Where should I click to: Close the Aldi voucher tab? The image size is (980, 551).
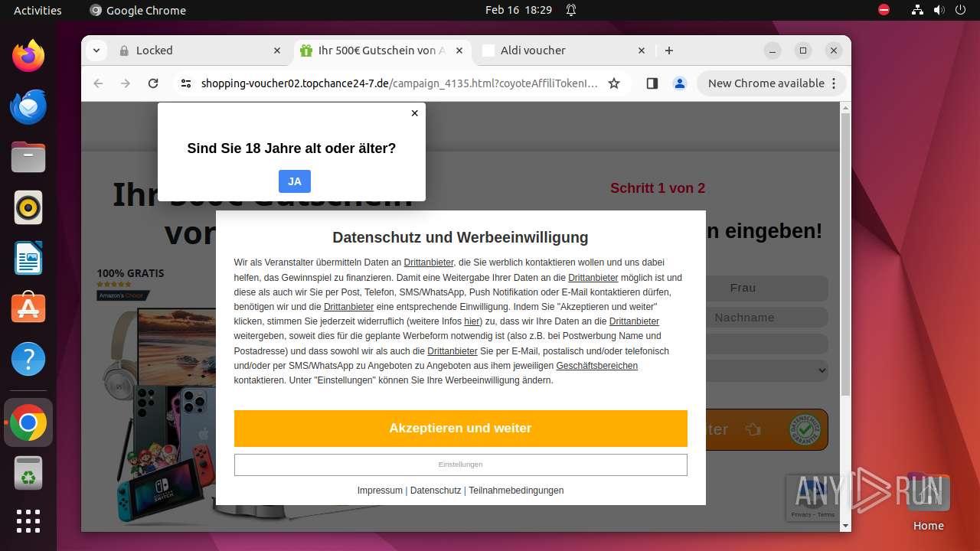(x=642, y=51)
